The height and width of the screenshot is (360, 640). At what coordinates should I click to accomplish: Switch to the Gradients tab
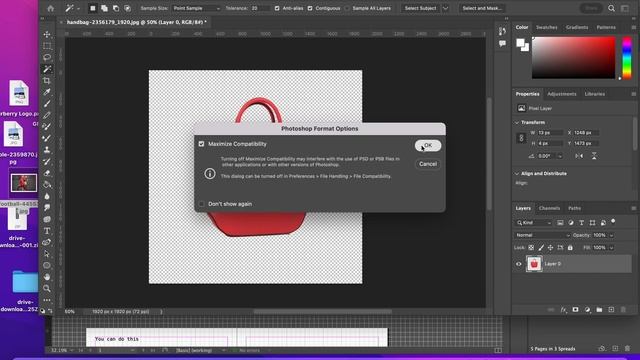(577, 27)
